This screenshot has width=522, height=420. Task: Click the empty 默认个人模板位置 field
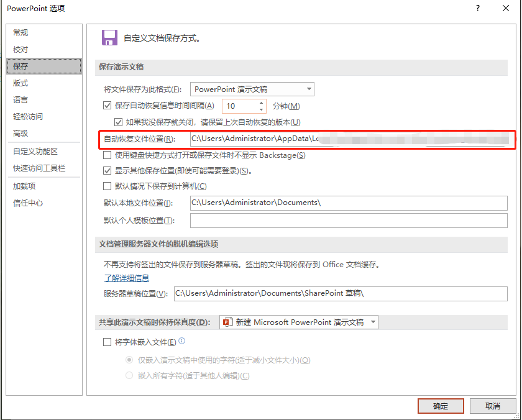pyautogui.click(x=349, y=221)
